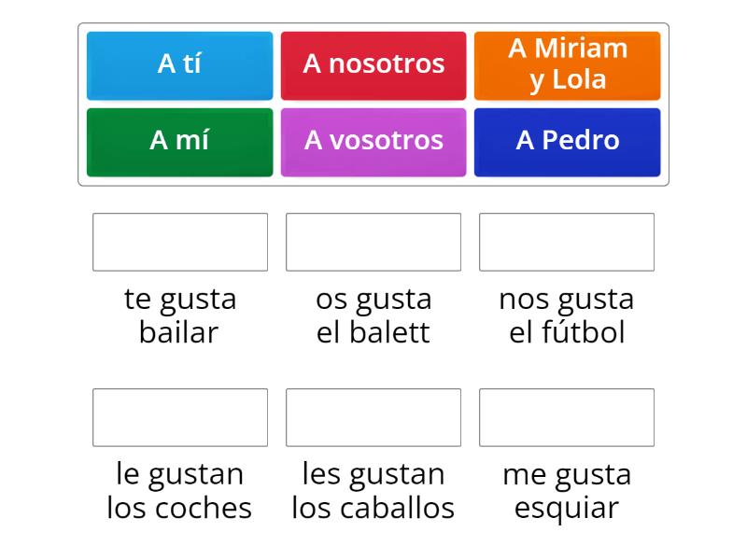Select the red 'A nosotros' tile
747x560 pixels.
[373, 64]
